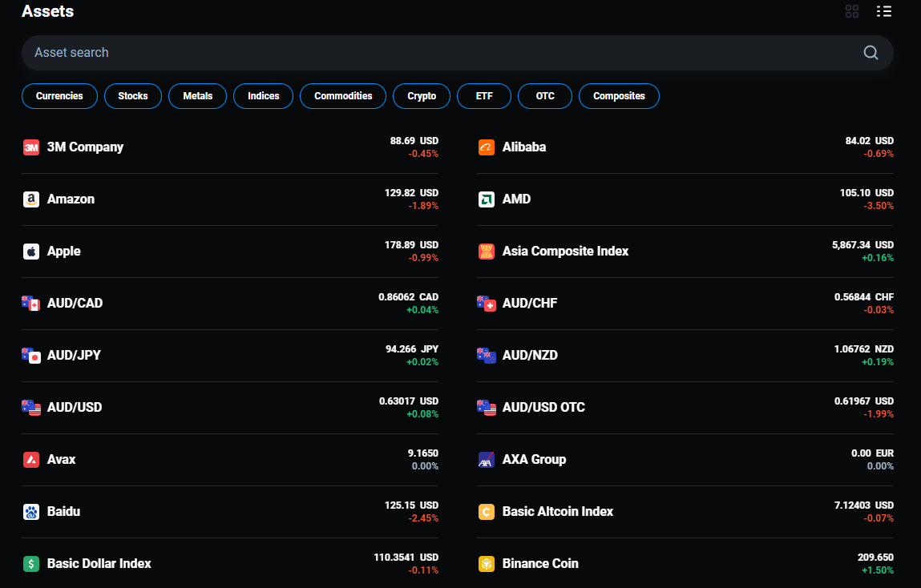Click the 88.69 USD price
Screen dimensions: 921x588
click(x=414, y=141)
